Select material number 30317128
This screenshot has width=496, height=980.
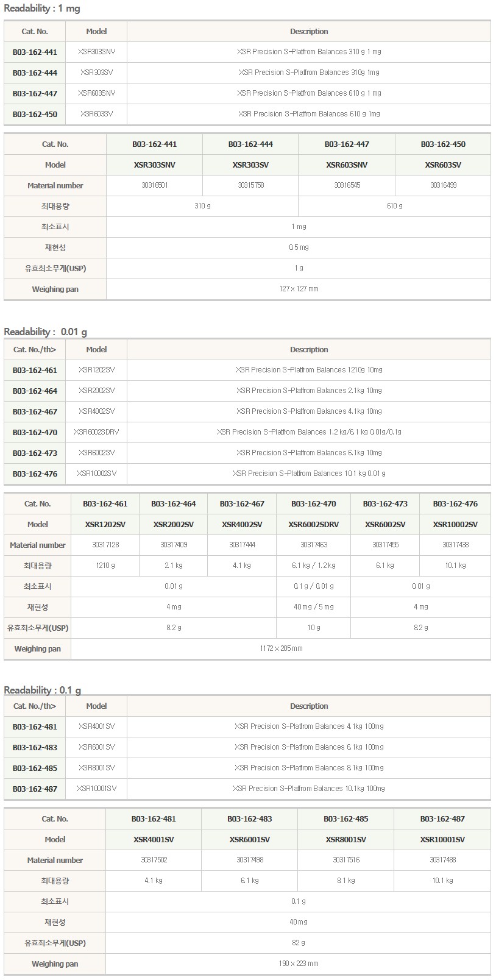coord(105,545)
